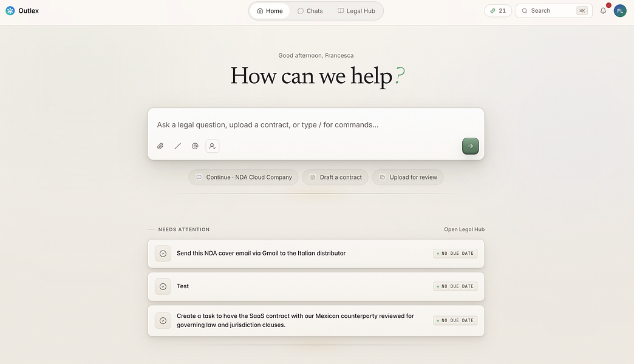
Task: Open the notifications bell
Action: (x=603, y=11)
